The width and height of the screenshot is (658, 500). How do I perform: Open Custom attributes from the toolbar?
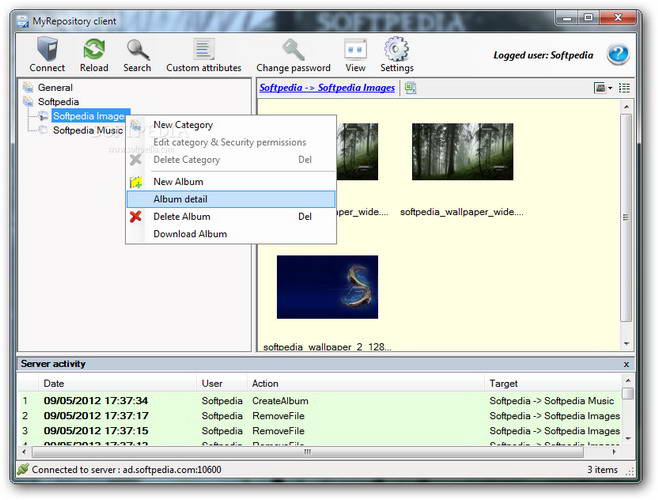coord(204,55)
